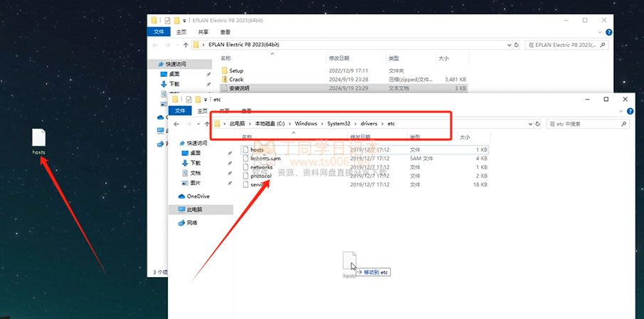Open 图片 in etc sidebar
This screenshot has height=319, width=644.
(x=195, y=183)
